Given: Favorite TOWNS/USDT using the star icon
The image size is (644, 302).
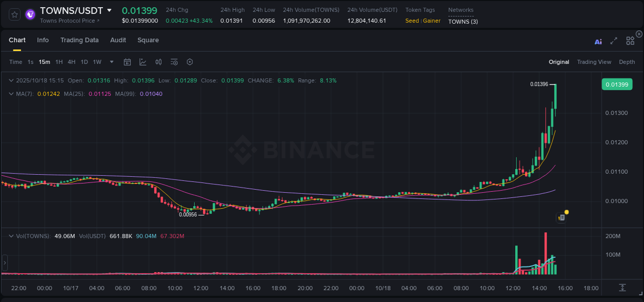Looking at the screenshot, I should tap(14, 14).
